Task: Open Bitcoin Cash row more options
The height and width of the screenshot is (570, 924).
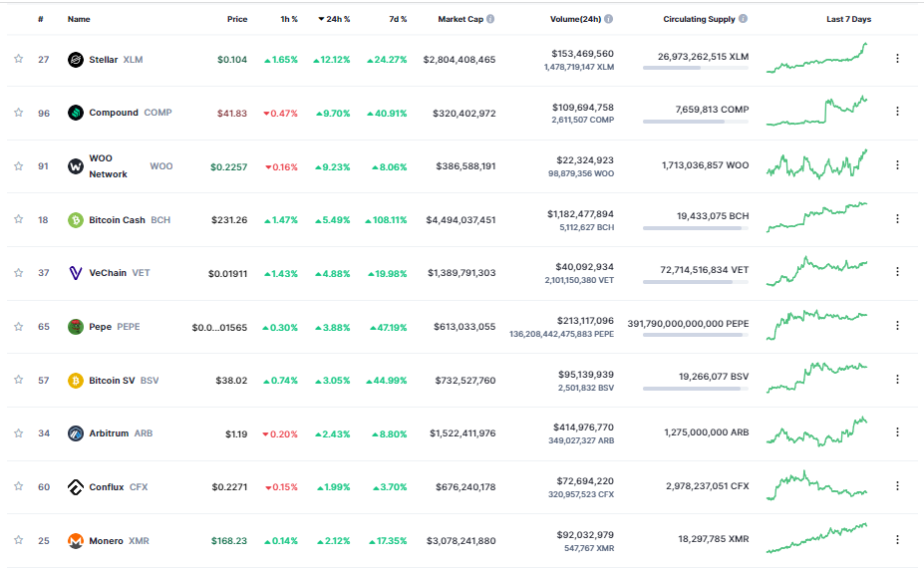Action: point(897,218)
